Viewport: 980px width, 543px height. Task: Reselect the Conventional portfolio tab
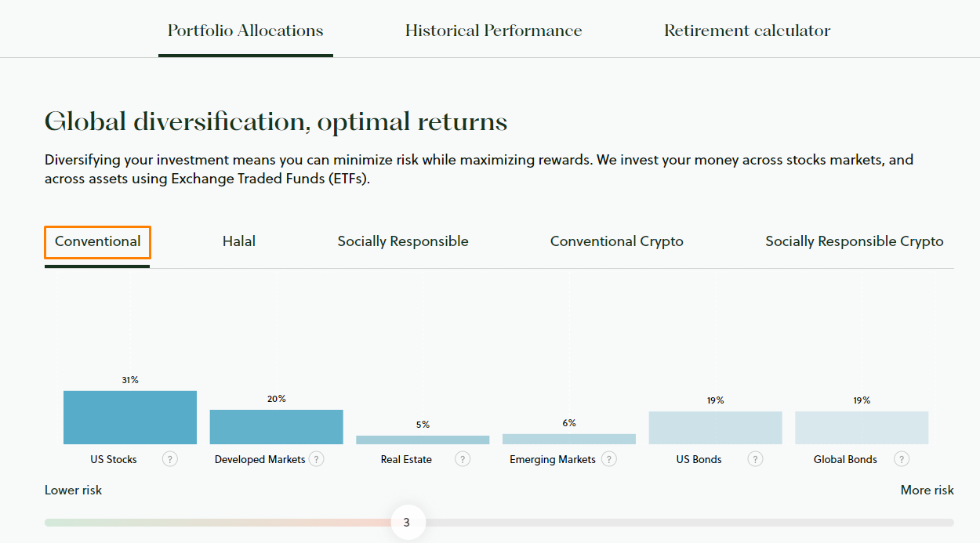97,241
